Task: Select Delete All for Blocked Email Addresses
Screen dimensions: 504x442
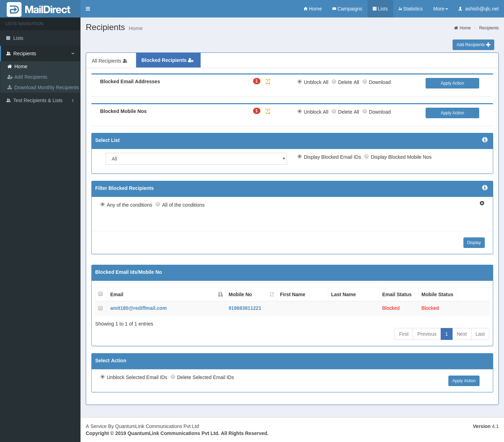Action: 334,82
